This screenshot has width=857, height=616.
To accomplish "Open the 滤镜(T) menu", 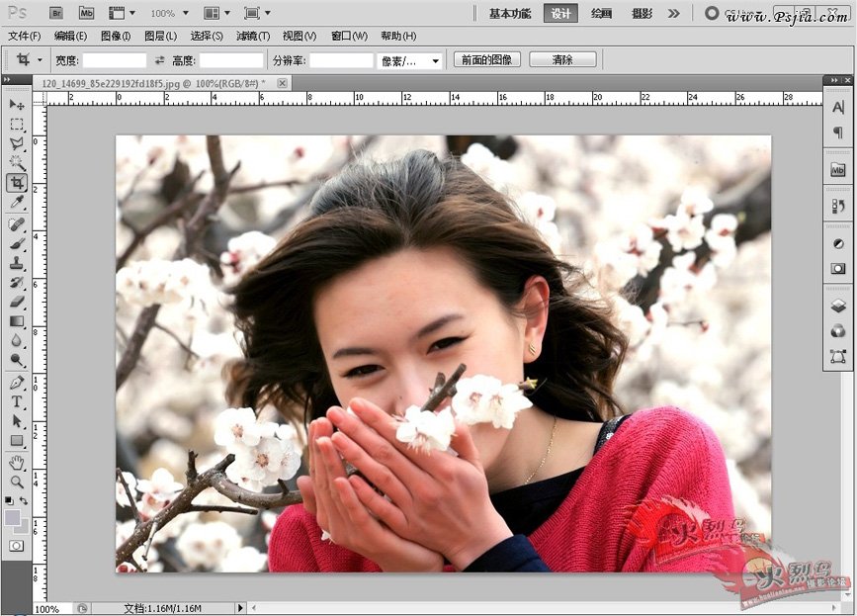I will coord(252,36).
